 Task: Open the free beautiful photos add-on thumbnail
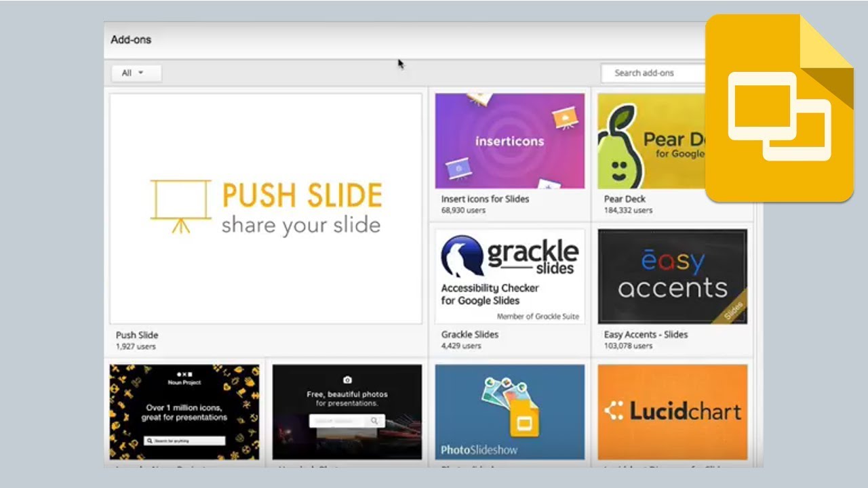coord(347,412)
